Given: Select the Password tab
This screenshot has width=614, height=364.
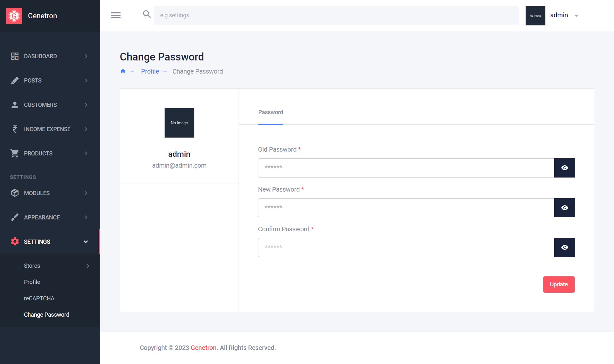Looking at the screenshot, I should coord(271,112).
